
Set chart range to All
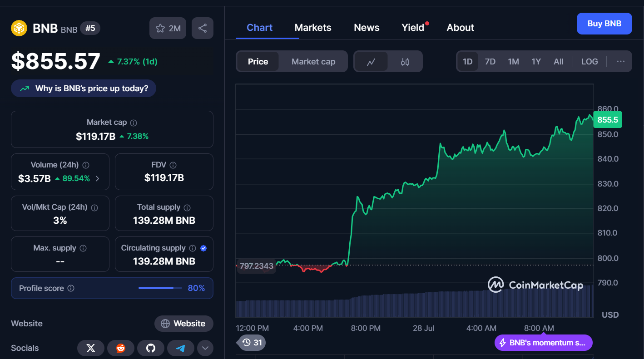[x=559, y=62]
